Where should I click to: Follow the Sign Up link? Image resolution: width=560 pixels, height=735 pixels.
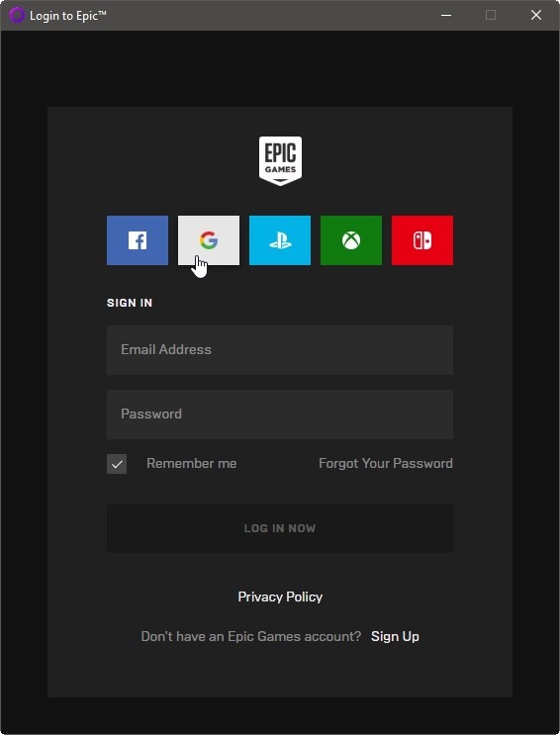click(x=395, y=636)
